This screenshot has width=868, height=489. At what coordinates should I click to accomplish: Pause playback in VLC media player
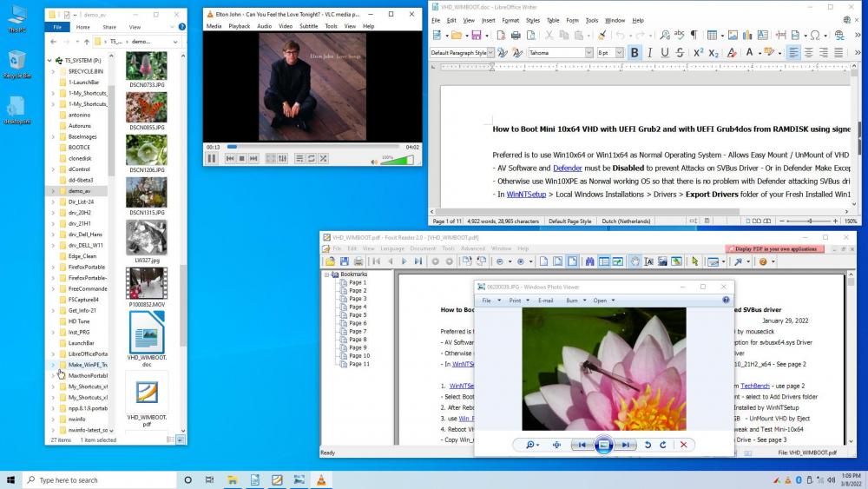coord(212,159)
